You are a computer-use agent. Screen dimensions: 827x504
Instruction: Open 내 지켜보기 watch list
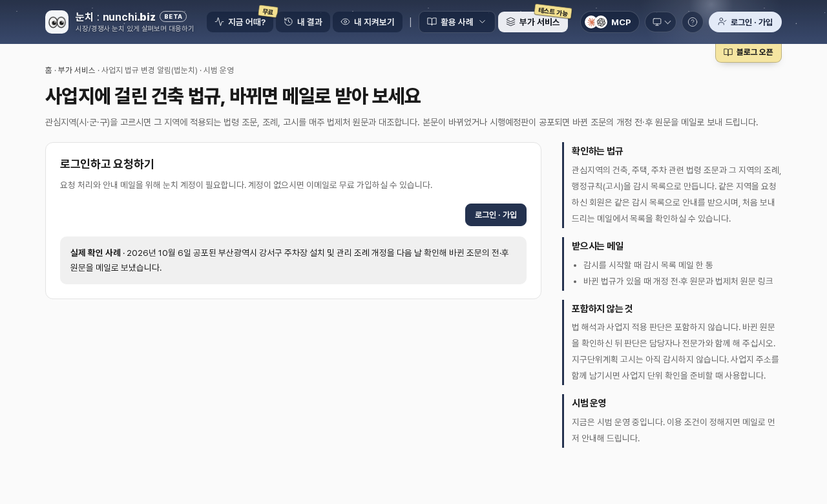pyautogui.click(x=368, y=22)
